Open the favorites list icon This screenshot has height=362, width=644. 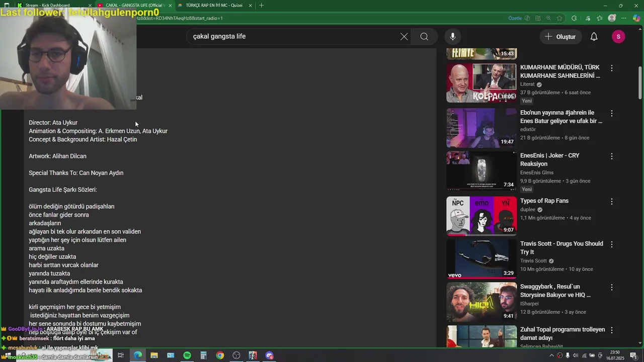tap(599, 18)
